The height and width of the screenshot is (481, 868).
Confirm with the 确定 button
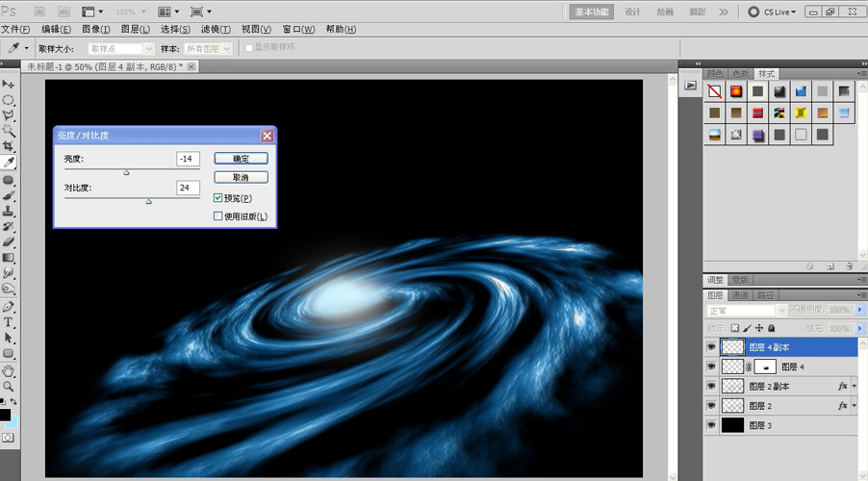click(241, 159)
